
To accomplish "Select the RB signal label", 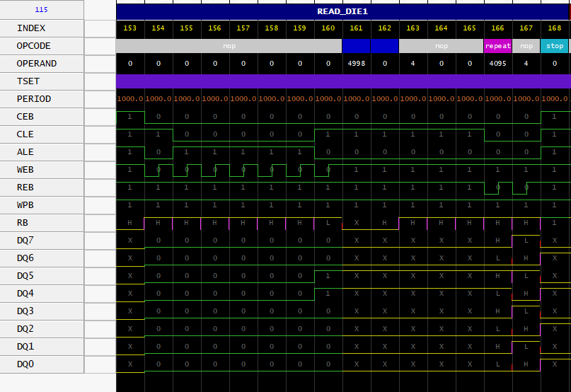I will (x=42, y=223).
